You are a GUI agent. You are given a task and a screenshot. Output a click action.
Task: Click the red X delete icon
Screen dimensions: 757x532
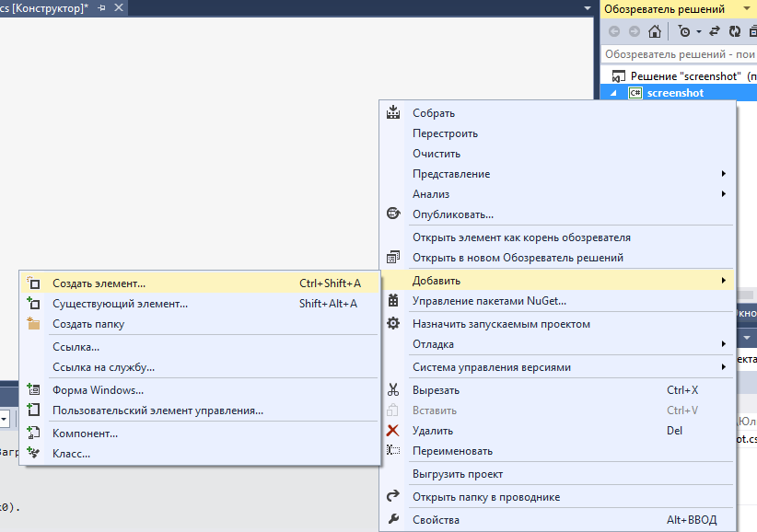click(393, 430)
